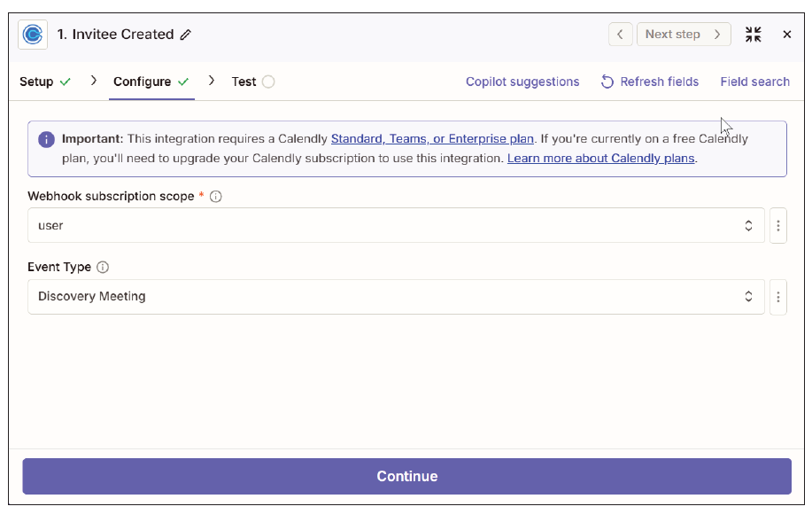Open Learn more about Calendly plans link

click(x=600, y=158)
